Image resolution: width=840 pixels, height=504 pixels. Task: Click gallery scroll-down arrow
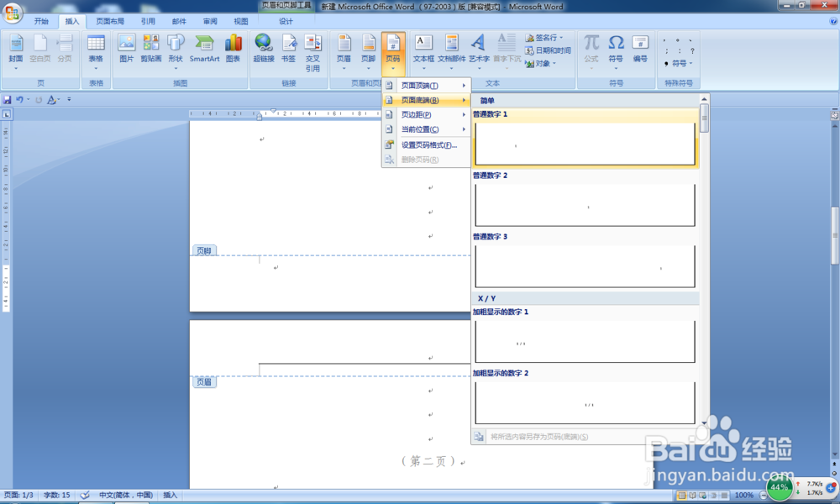(x=705, y=423)
